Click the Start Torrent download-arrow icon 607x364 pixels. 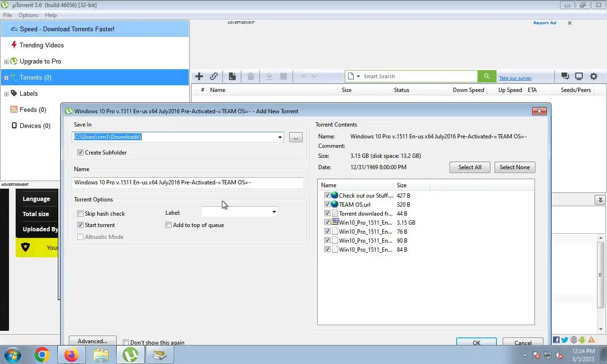point(269,76)
